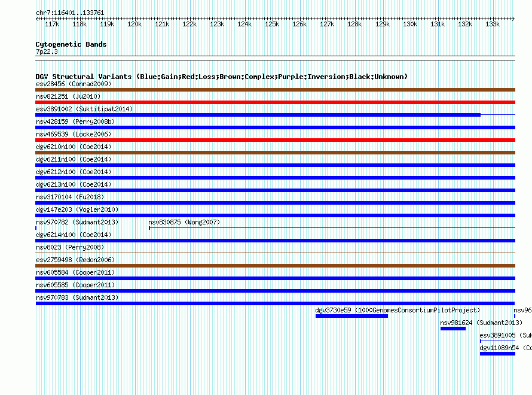Click esv3891005 variant label

(506, 335)
